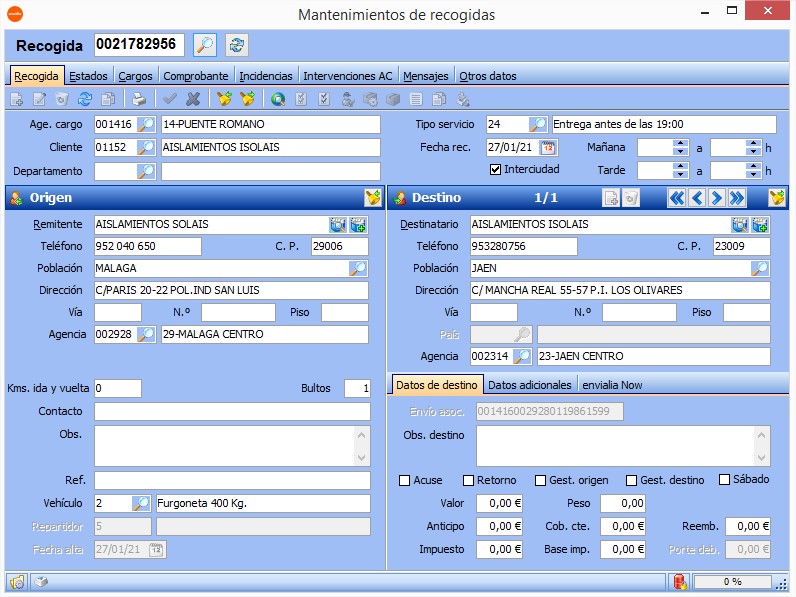Go to the last destination record
The width and height of the screenshot is (796, 597).
click(737, 198)
